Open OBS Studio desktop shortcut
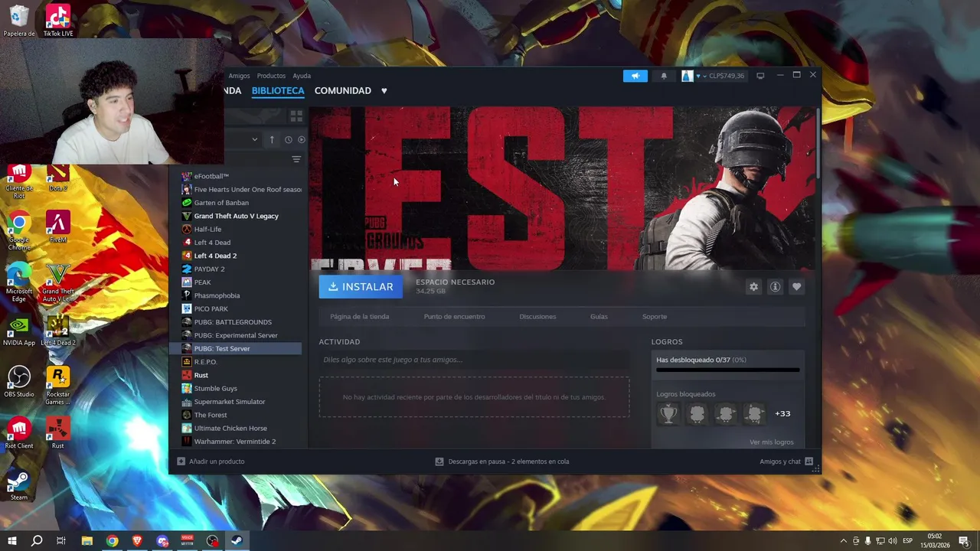The image size is (980, 551). [x=19, y=382]
